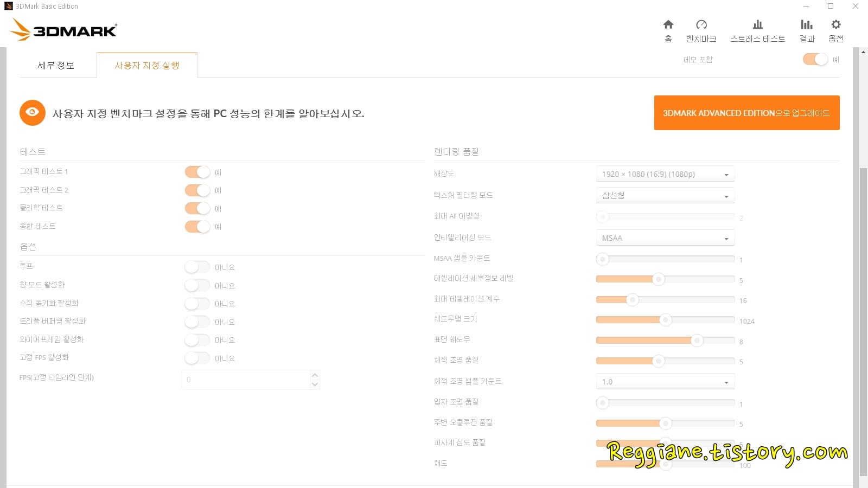Increase the FPS value with up arrow
Viewport: 868px width, 488px height.
(x=315, y=375)
